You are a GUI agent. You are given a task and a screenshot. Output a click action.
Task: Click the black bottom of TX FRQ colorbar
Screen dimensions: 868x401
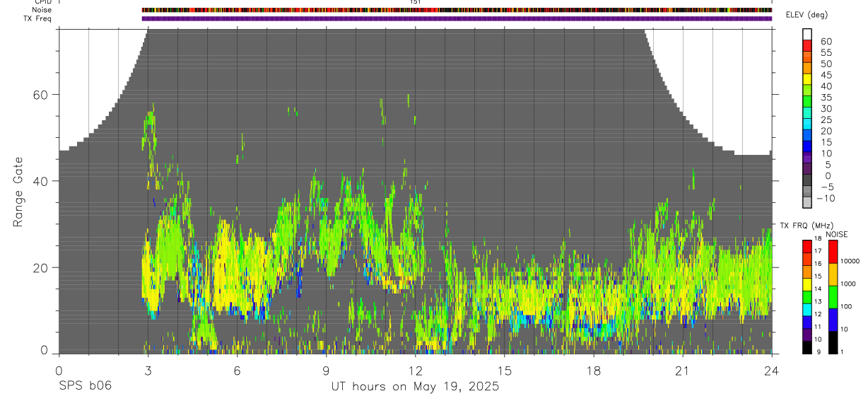[x=807, y=347]
